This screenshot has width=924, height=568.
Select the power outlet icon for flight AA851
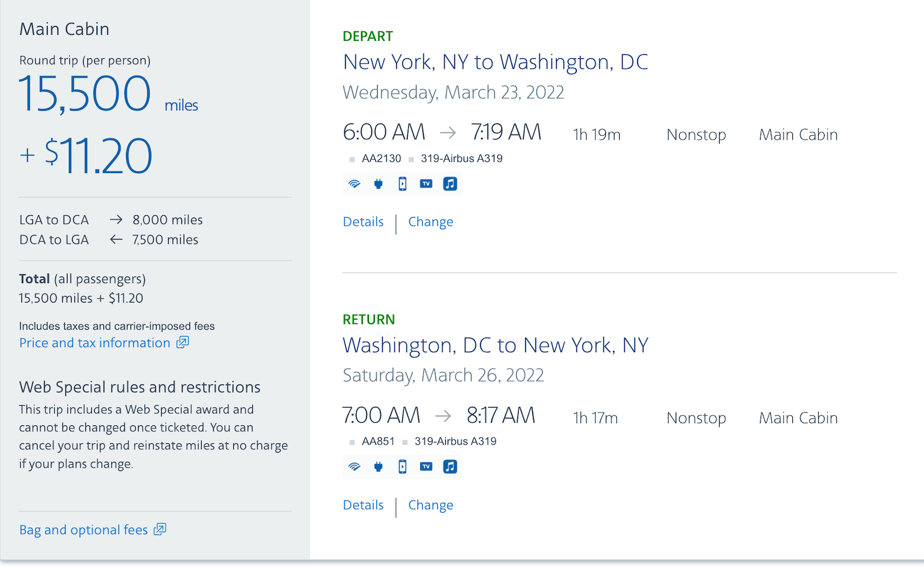378,466
